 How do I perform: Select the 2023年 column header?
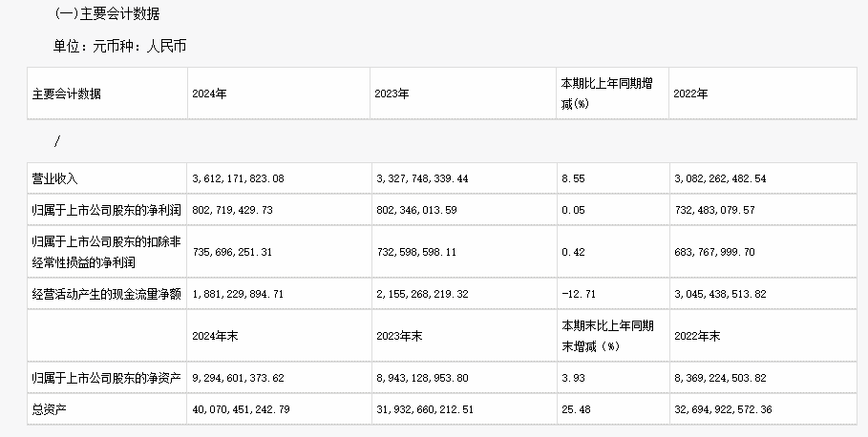pyautogui.click(x=392, y=94)
